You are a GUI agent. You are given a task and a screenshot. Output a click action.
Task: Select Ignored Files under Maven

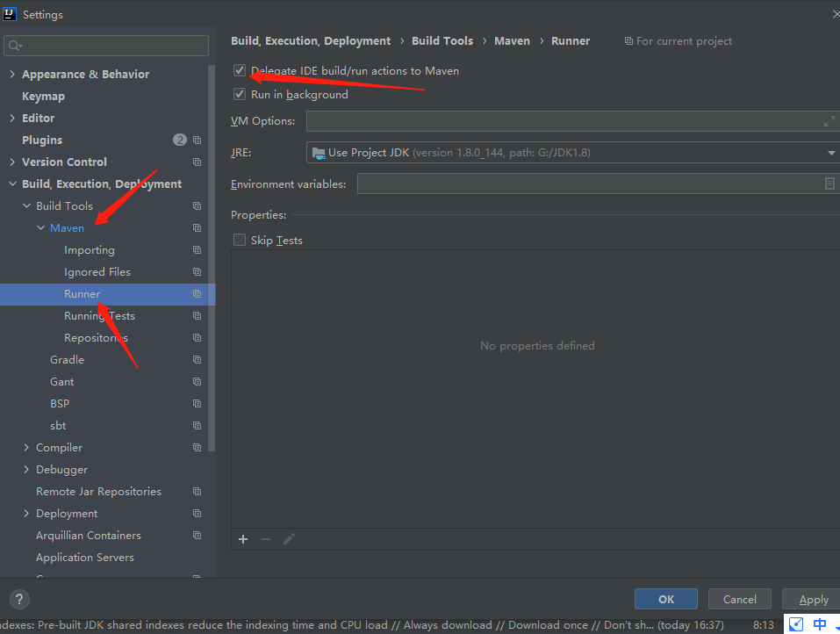[x=97, y=271]
